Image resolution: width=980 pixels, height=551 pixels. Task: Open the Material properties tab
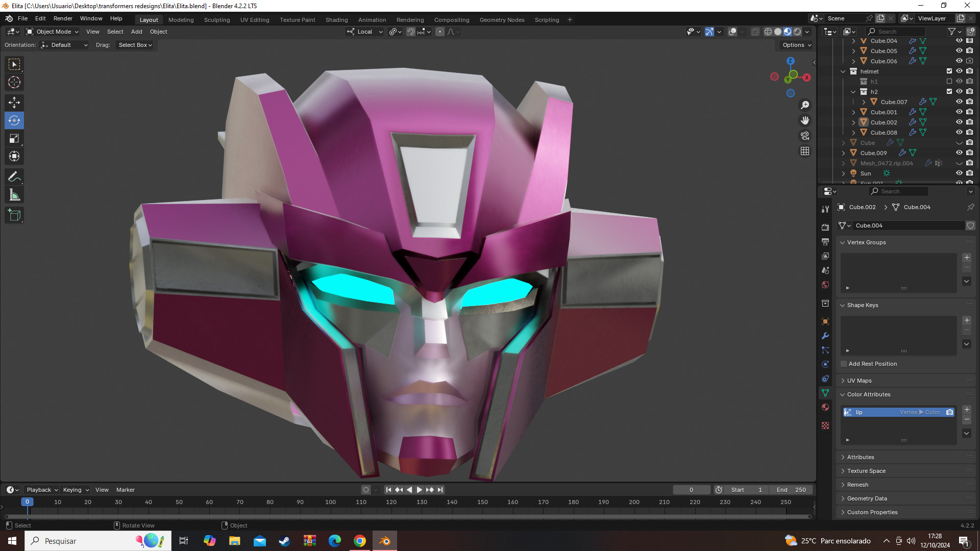[825, 407]
